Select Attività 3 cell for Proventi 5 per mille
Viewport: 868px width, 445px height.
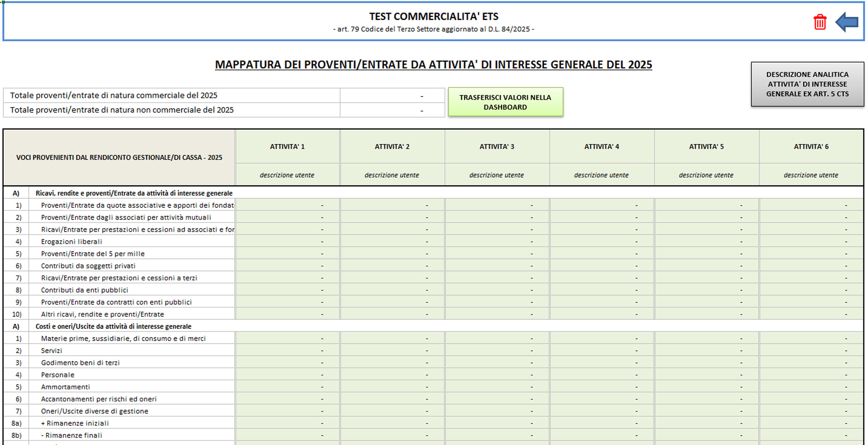tap(497, 254)
